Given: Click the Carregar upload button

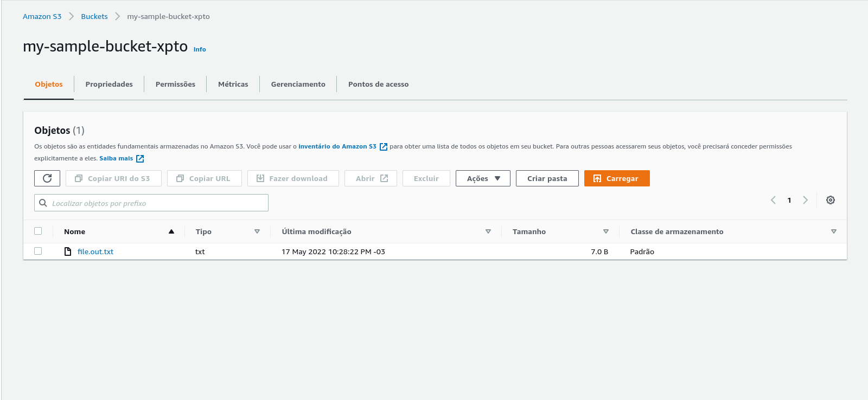Looking at the screenshot, I should coord(617,178).
